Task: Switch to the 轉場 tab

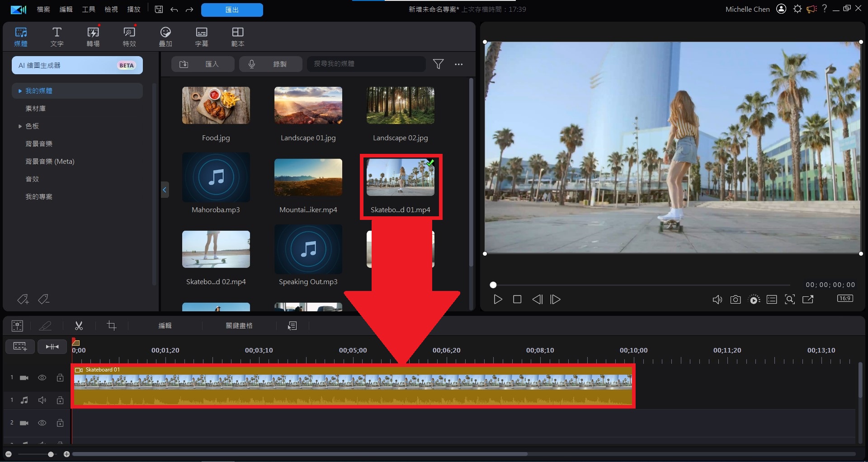Action: point(93,37)
